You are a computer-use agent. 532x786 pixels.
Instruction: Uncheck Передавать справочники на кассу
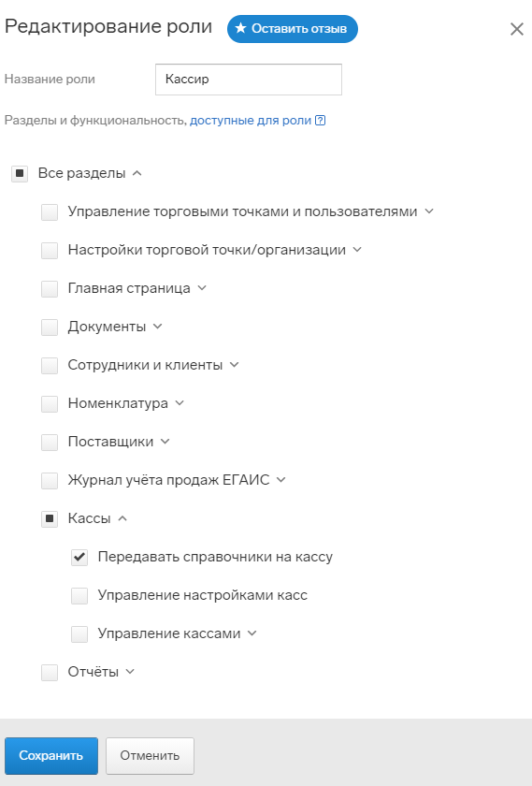pos(79,557)
